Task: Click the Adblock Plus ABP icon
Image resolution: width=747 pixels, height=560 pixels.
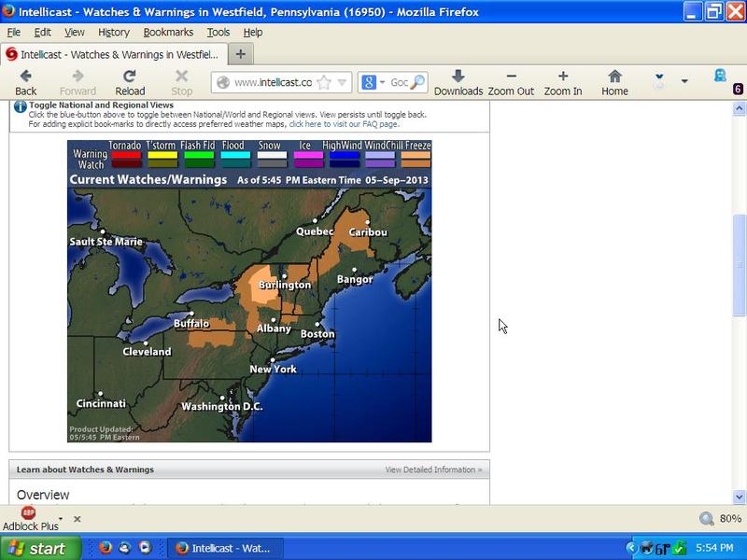Action: click(28, 512)
